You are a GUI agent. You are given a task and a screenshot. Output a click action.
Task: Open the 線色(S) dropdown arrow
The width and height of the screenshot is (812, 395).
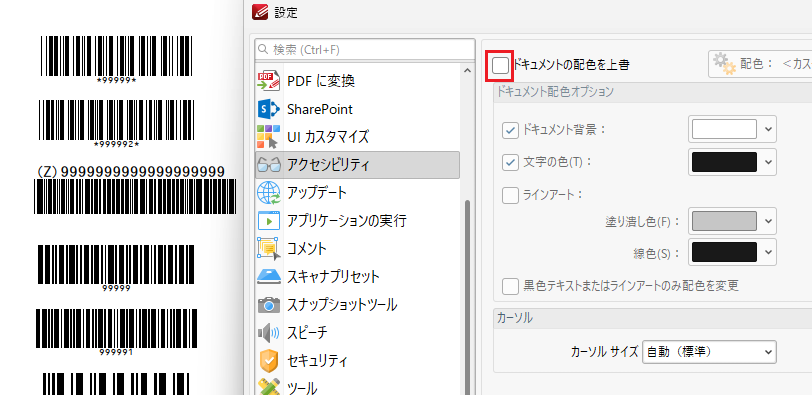click(x=768, y=252)
